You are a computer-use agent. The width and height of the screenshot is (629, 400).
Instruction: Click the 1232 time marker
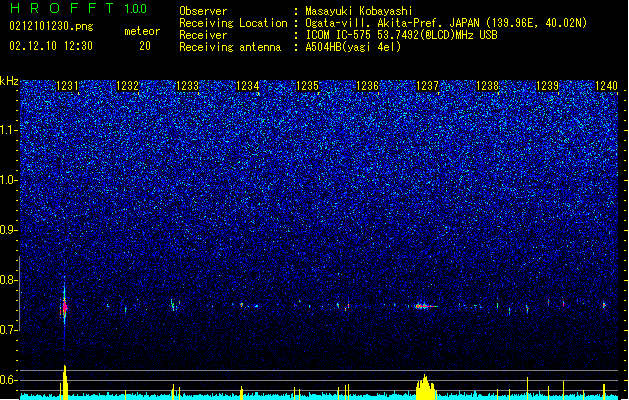tap(127, 86)
